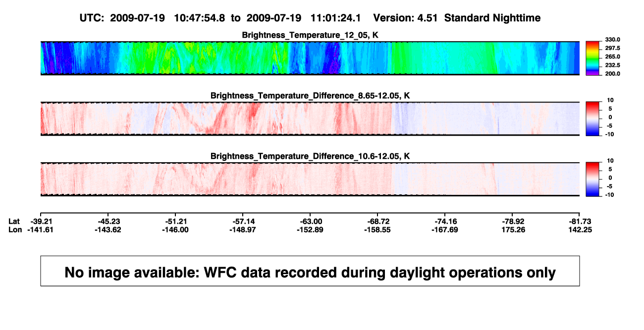Click the Brightness_Temperature_12_05 image strip
The height and width of the screenshot is (330, 644).
[310, 58]
